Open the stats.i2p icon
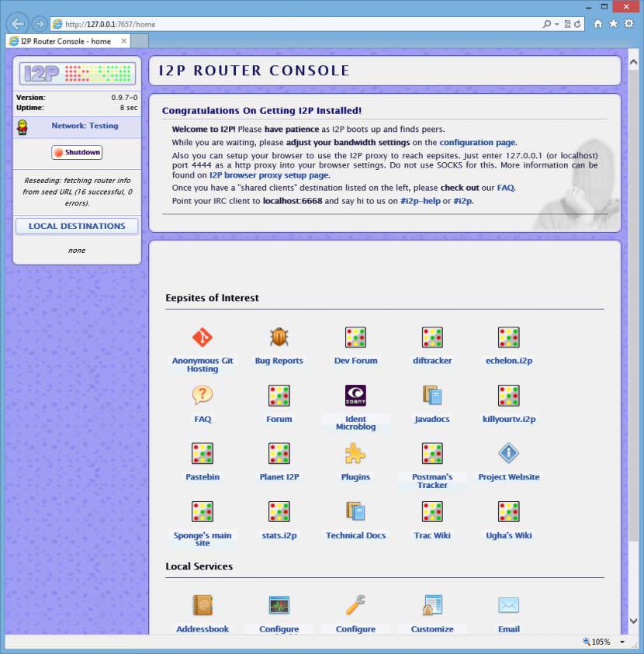Image resolution: width=644 pixels, height=654 pixels. click(279, 511)
